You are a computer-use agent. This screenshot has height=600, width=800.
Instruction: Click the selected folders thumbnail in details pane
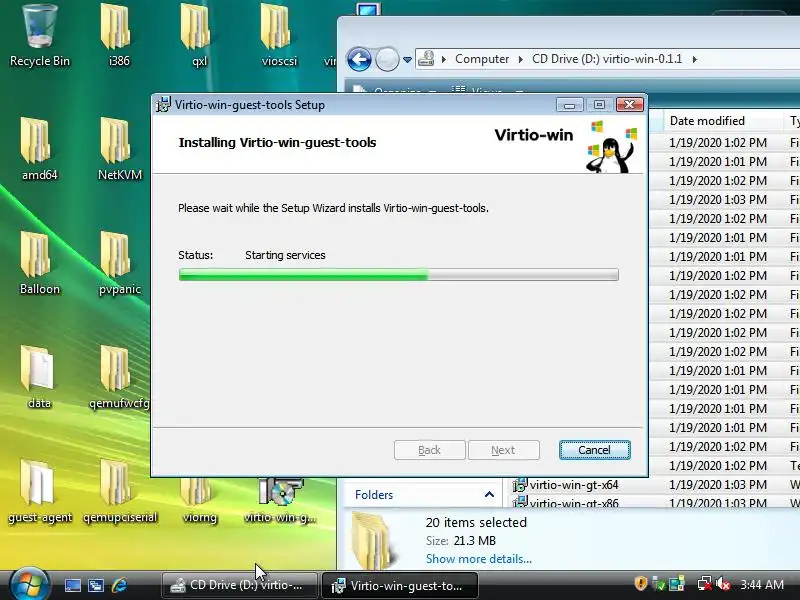pos(374,541)
